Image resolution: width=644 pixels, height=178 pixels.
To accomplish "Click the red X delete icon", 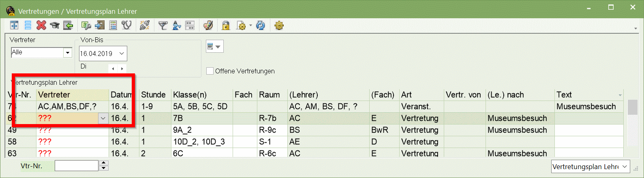I will coord(41,26).
